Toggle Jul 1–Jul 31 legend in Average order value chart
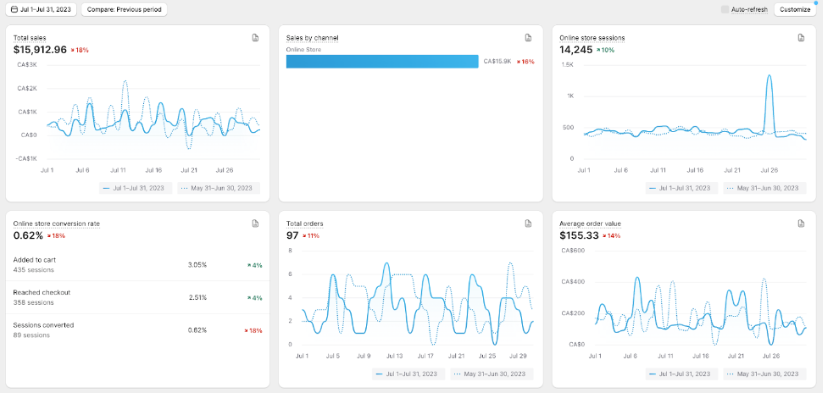 [682, 374]
